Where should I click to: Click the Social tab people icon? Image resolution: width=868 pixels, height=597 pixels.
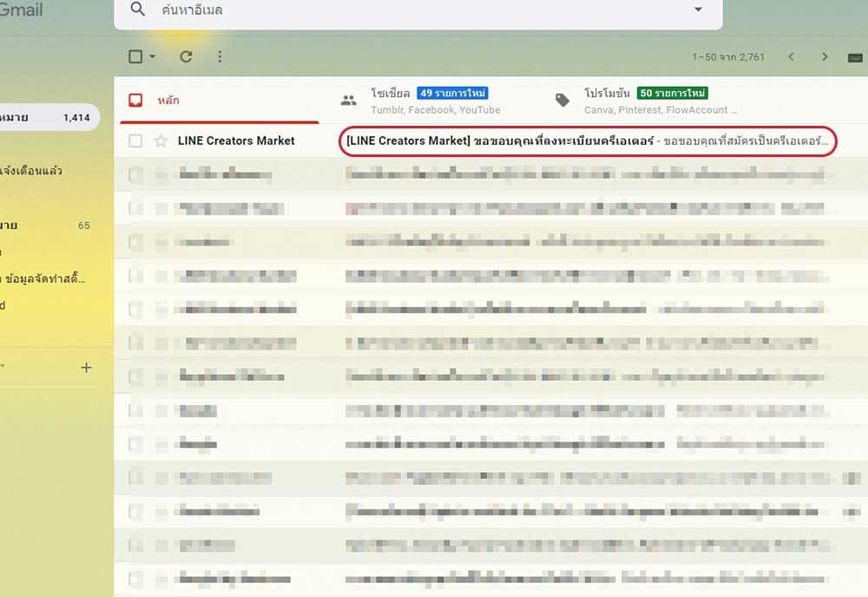pyautogui.click(x=349, y=100)
